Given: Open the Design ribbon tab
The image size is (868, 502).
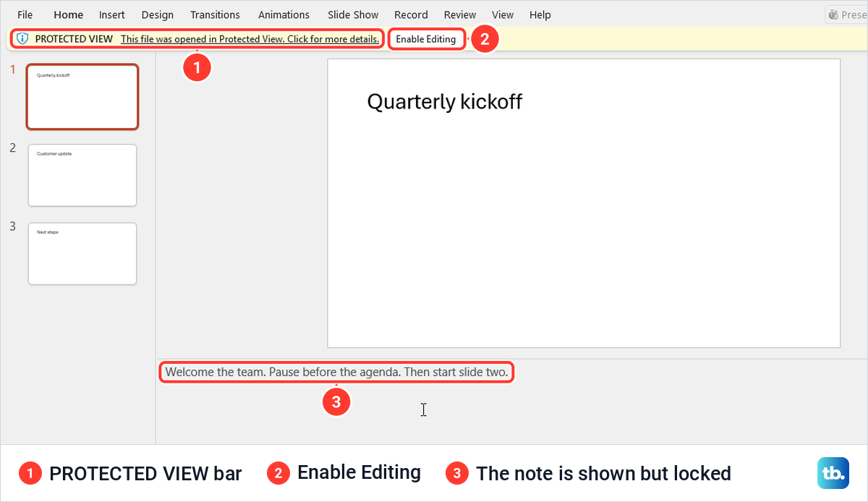Looking at the screenshot, I should [x=158, y=14].
